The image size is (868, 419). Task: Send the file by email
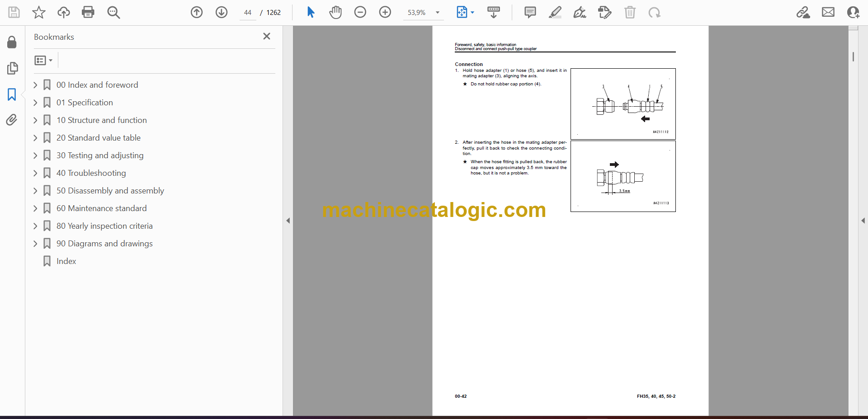(828, 12)
